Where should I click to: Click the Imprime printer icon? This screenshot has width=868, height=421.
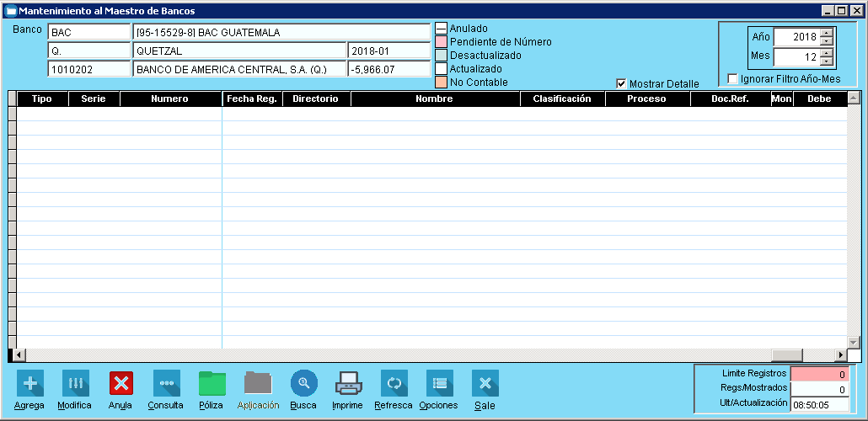348,384
